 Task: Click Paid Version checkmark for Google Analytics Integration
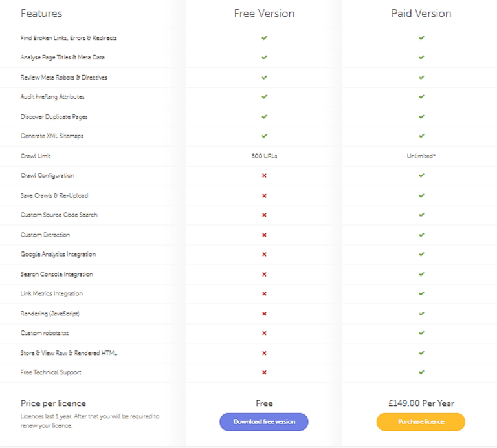point(421,254)
